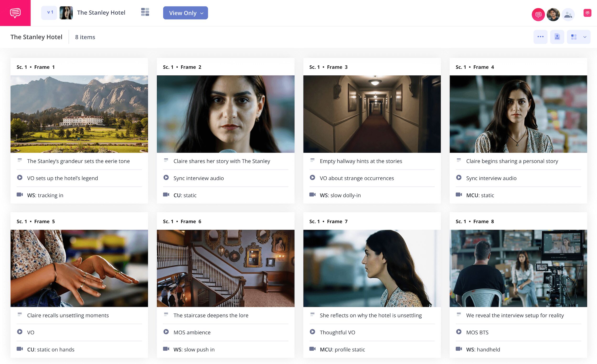Open the PDF export icon
This screenshot has height=364, width=597.
[557, 37]
